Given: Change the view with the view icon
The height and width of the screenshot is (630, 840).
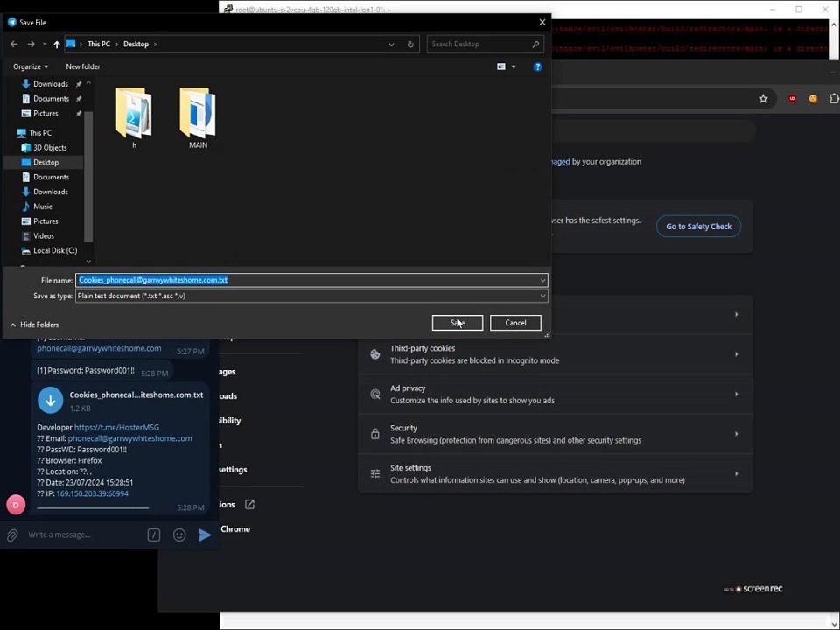Looking at the screenshot, I should (501, 66).
